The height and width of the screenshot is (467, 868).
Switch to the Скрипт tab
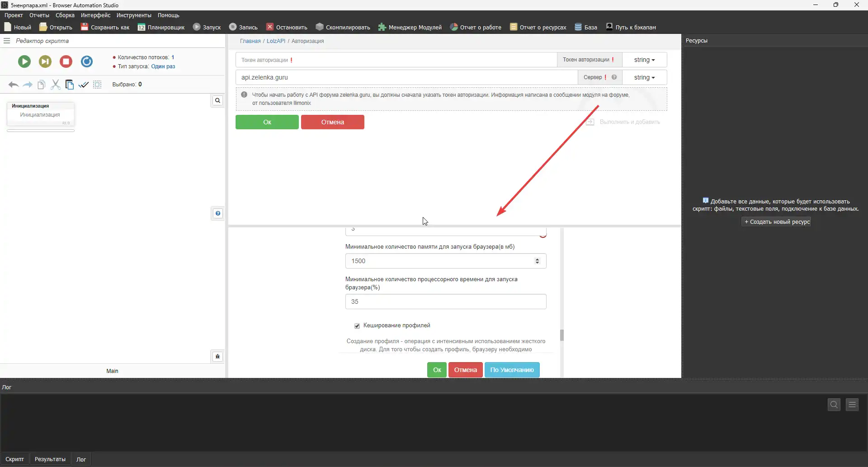14,459
